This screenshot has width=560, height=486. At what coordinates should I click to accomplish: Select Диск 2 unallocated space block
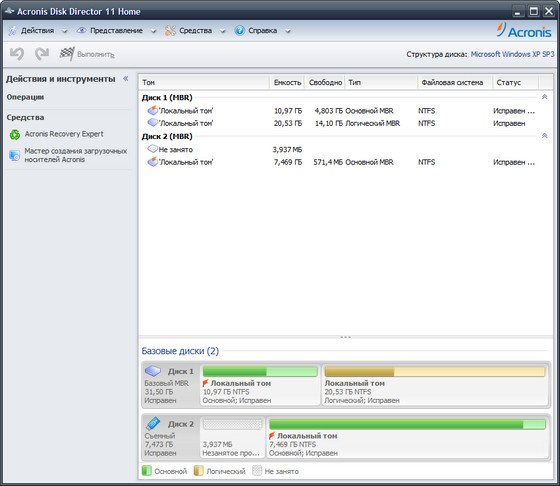[x=232, y=437]
